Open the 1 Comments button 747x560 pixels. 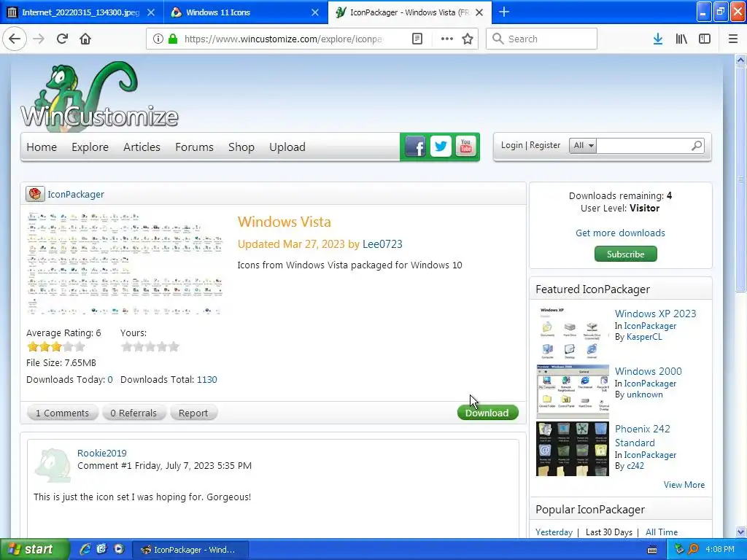[x=62, y=413]
